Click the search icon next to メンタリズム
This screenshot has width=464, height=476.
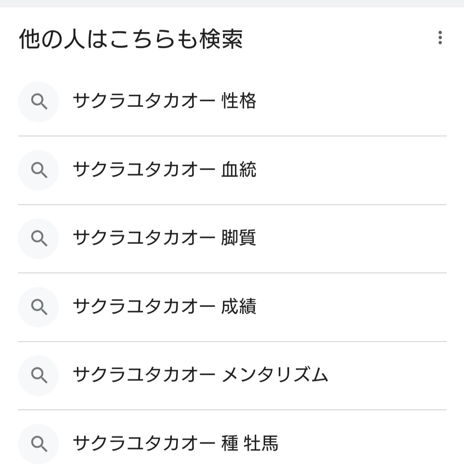coord(39,376)
